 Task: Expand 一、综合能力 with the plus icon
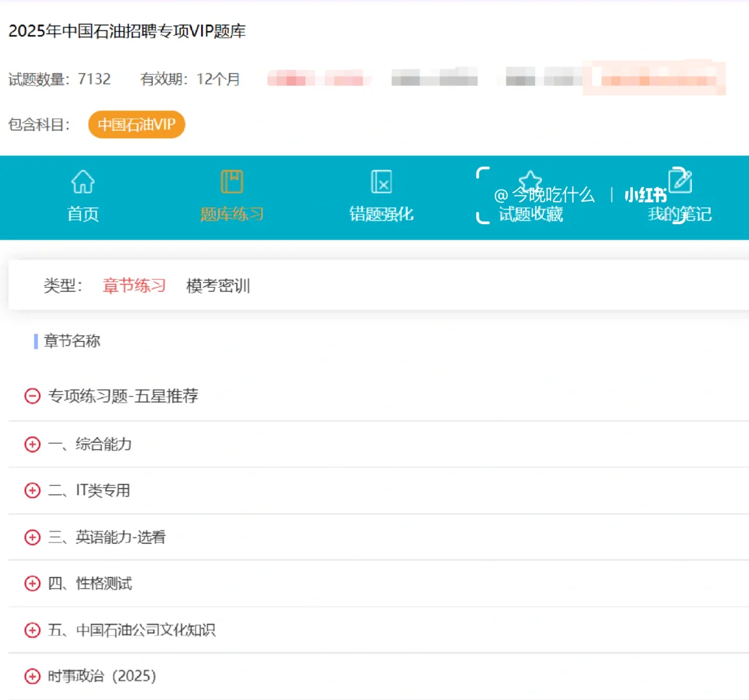click(x=32, y=444)
